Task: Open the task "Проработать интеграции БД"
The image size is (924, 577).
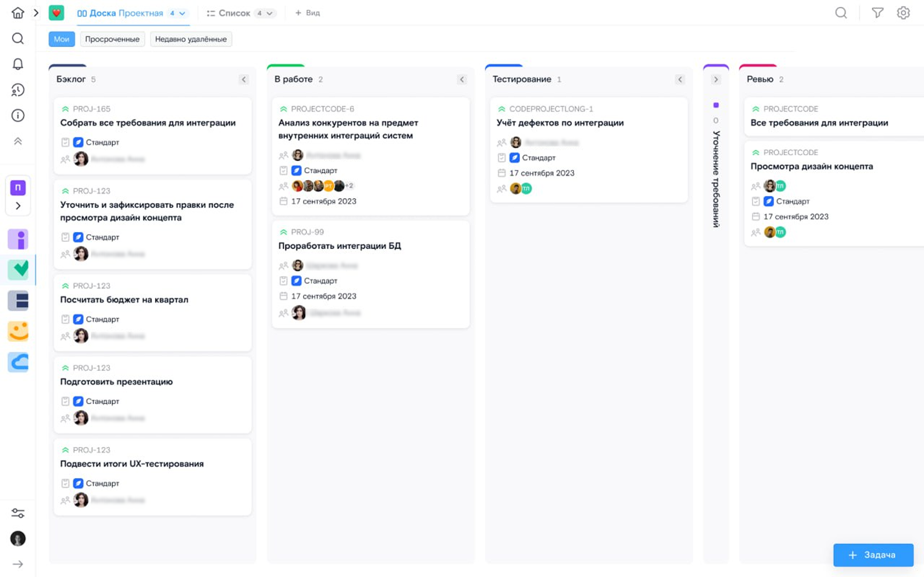Action: [x=339, y=246]
